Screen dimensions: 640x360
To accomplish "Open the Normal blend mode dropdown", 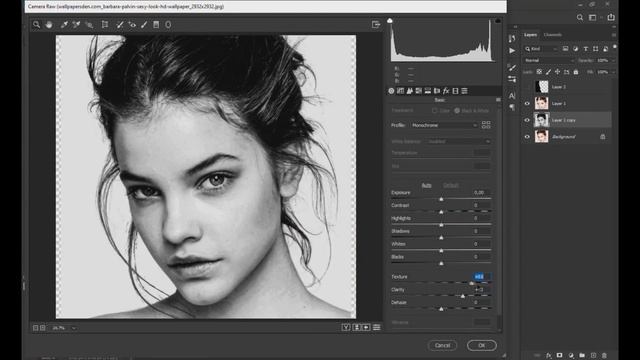I will [549, 60].
